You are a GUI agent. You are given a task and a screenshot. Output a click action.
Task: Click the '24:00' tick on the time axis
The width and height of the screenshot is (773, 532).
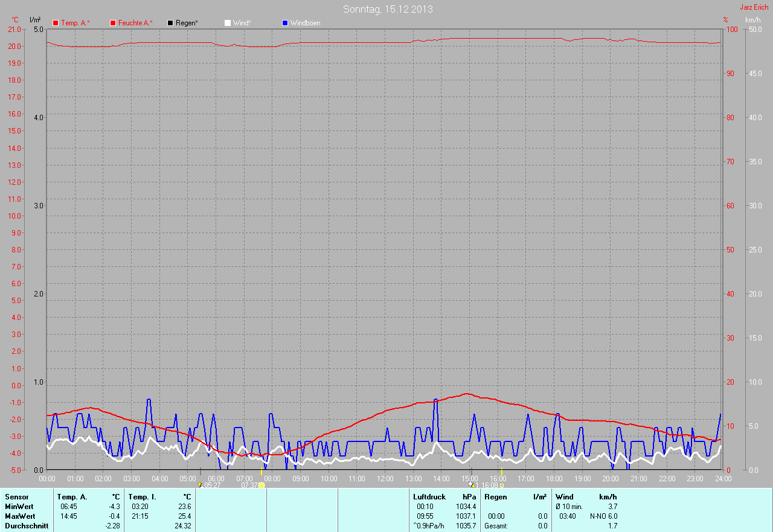tap(723, 479)
